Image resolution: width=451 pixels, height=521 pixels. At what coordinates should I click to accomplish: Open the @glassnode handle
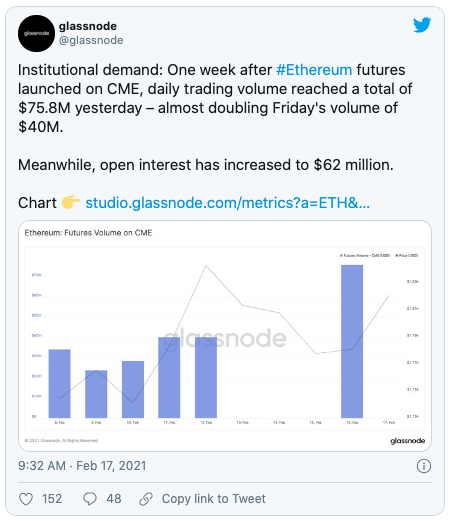[91, 40]
